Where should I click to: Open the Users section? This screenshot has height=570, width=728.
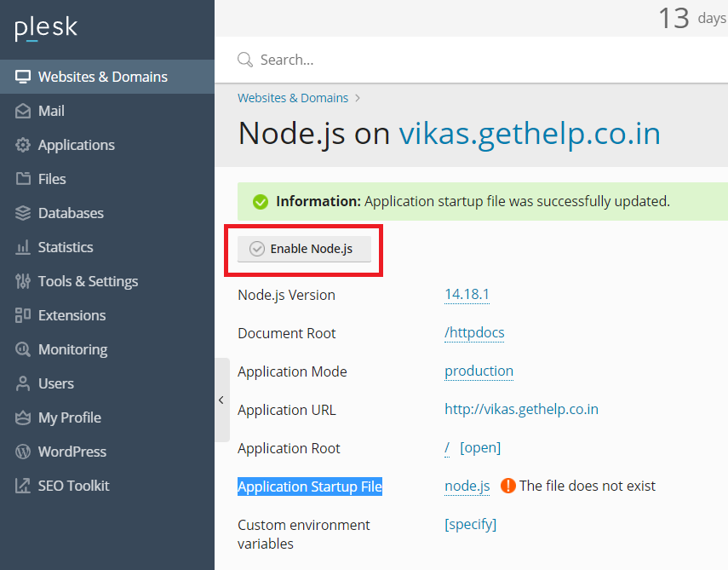tap(107, 383)
